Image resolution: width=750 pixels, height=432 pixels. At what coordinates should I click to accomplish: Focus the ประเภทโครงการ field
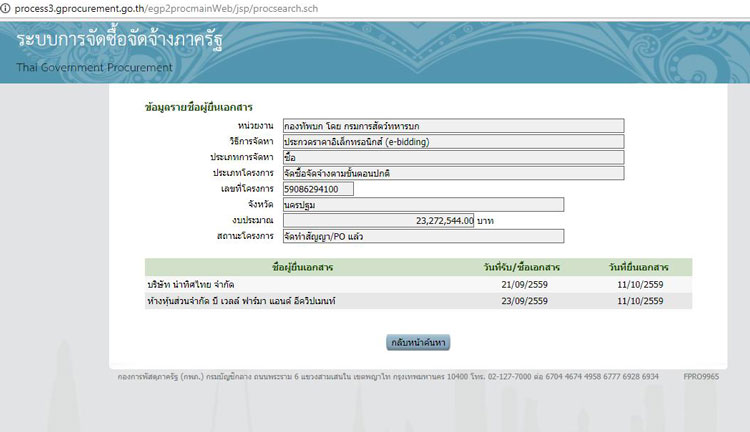coord(452,173)
